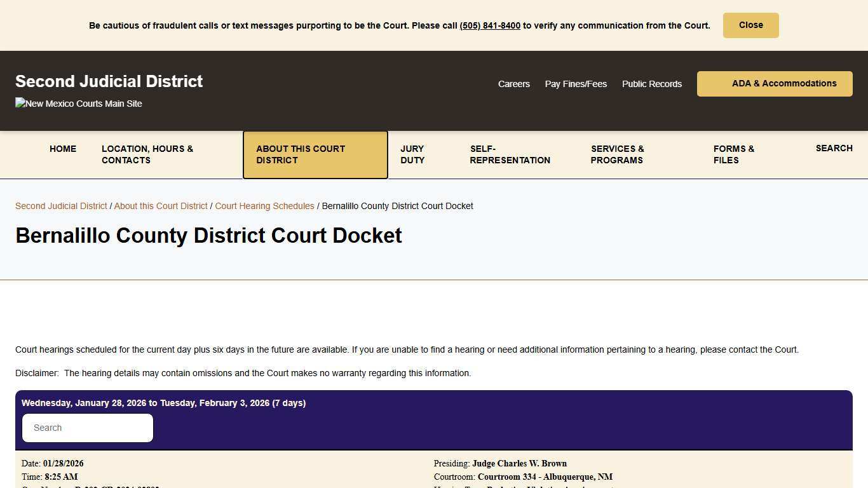The width and height of the screenshot is (868, 488).
Task: Open Forms & Files
Action: pyautogui.click(x=734, y=154)
